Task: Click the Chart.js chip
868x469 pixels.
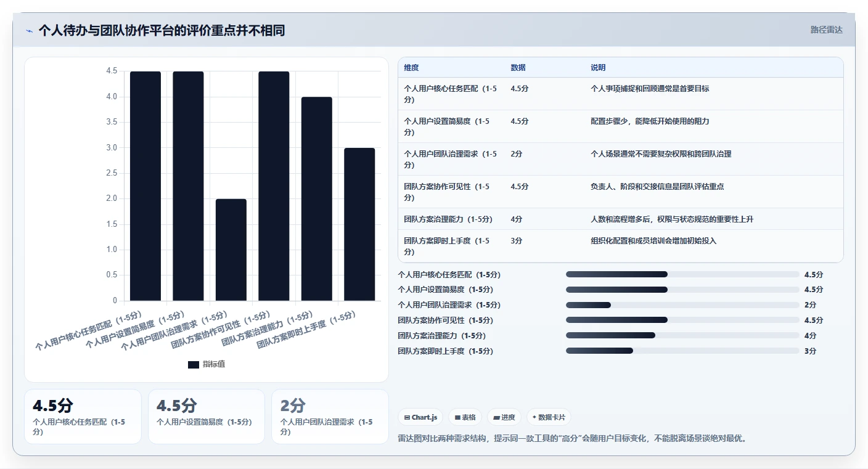Action: [420, 417]
